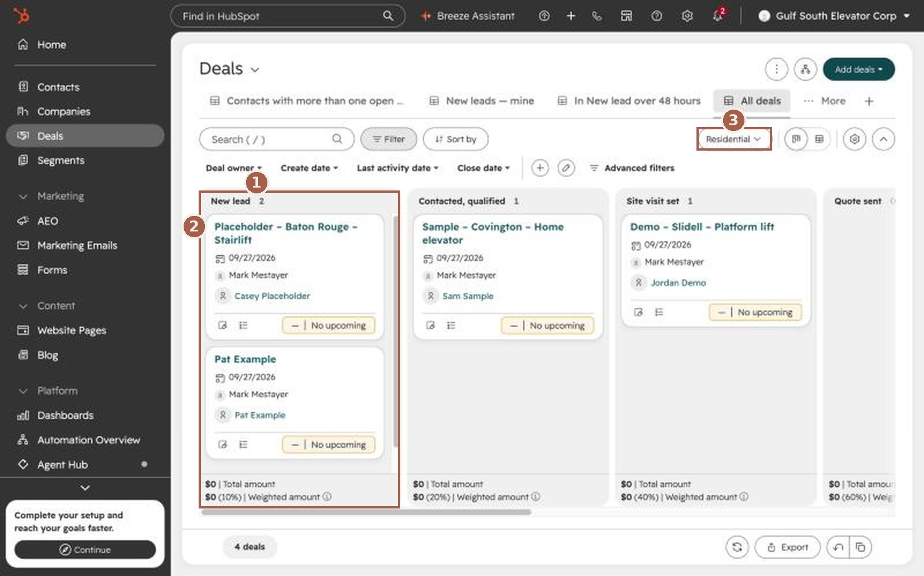This screenshot has height=576, width=924.
Task: Click the upgrade arrow icon in top bar
Action: coord(544,16)
